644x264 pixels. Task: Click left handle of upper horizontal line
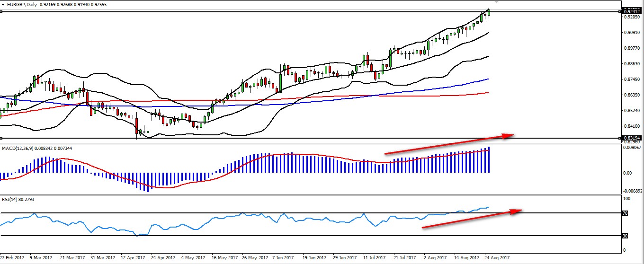click(1, 11)
